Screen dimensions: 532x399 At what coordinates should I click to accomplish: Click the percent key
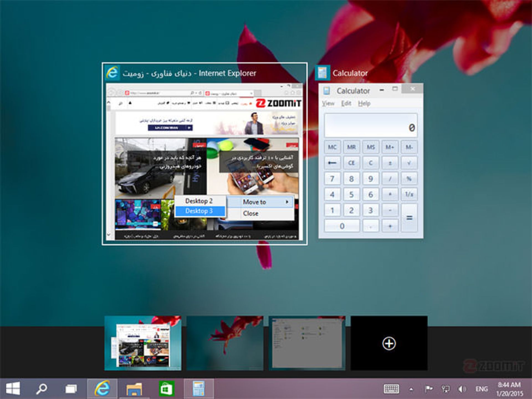409,179
